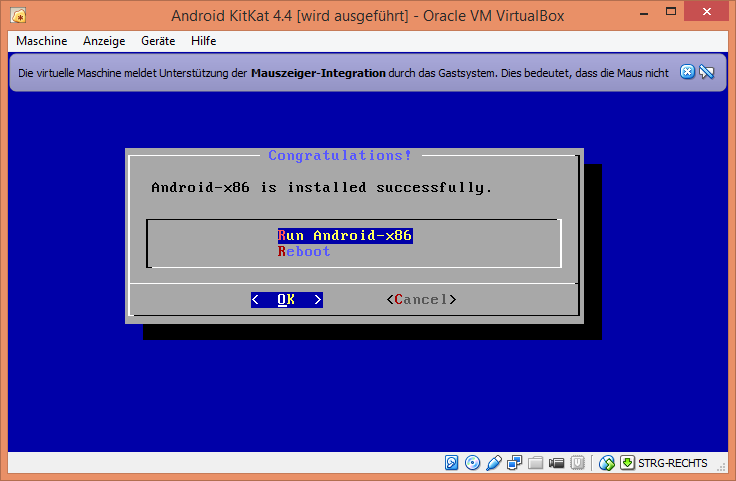Viewport: 736px width, 481px height.
Task: Open the Anzeige menu
Action: (104, 41)
